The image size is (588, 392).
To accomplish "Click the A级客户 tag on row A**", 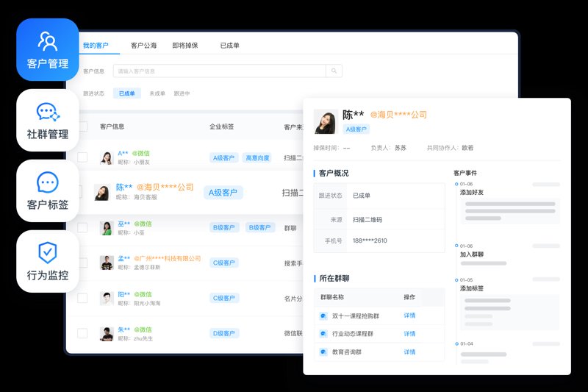I will coord(223,158).
